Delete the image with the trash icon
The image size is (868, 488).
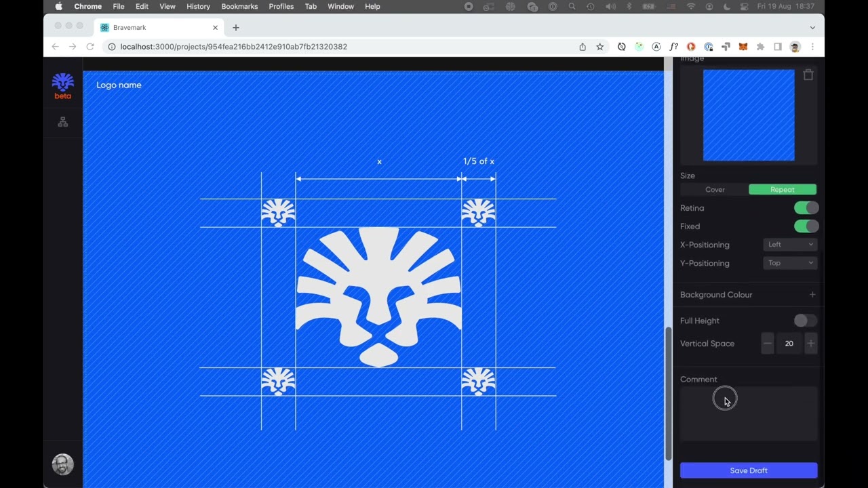point(808,75)
